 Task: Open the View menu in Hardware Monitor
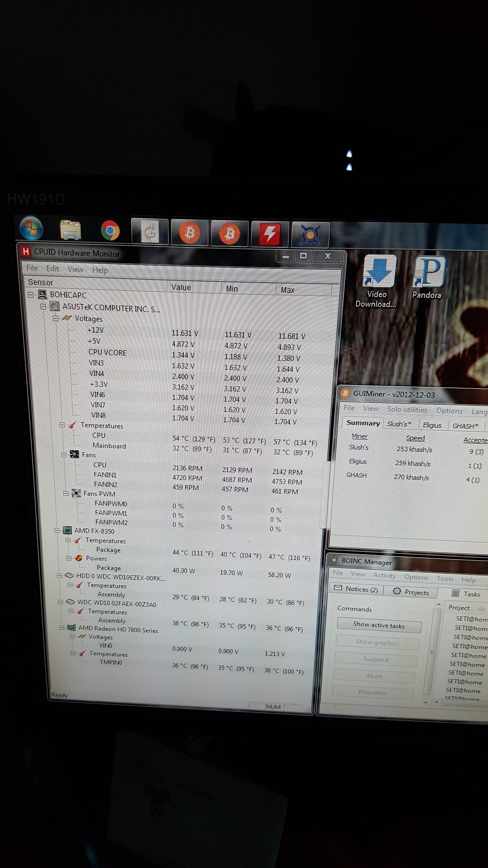[75, 269]
